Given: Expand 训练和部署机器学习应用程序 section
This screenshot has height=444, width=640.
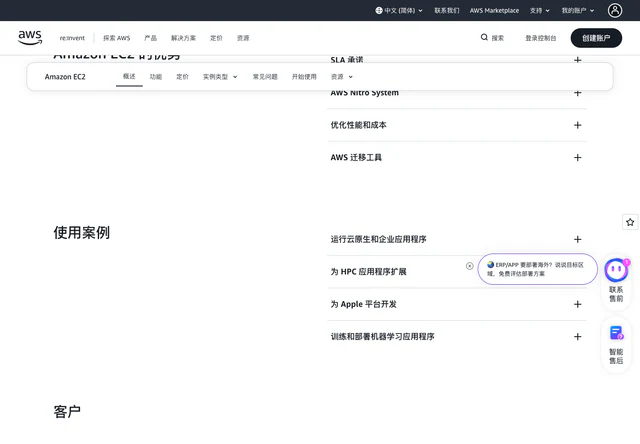Looking at the screenshot, I should pyautogui.click(x=457, y=337).
